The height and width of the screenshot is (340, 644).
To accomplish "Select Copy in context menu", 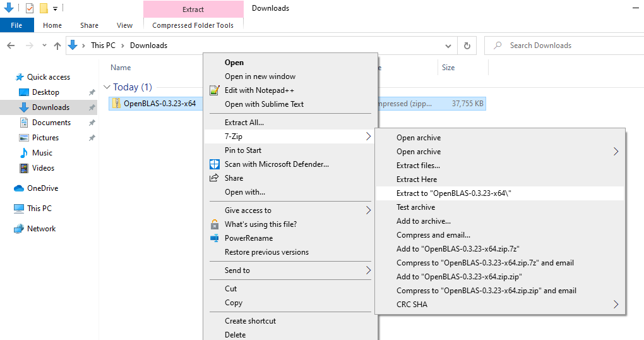I will tap(290, 303).
